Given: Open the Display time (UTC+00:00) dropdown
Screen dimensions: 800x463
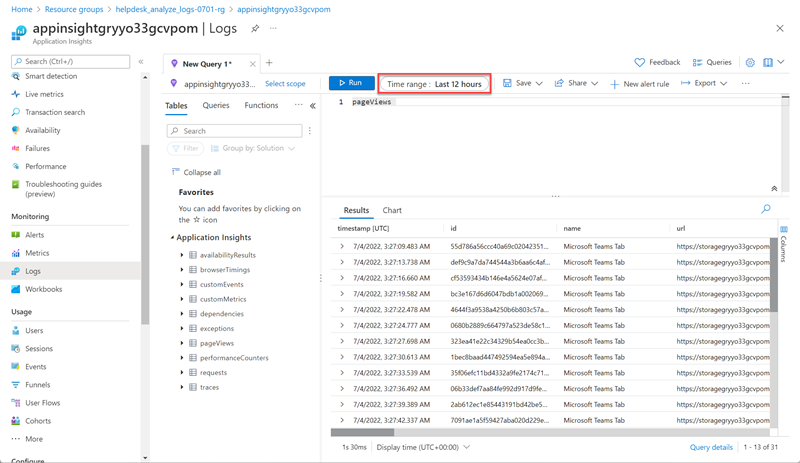Looking at the screenshot, I should [423, 447].
